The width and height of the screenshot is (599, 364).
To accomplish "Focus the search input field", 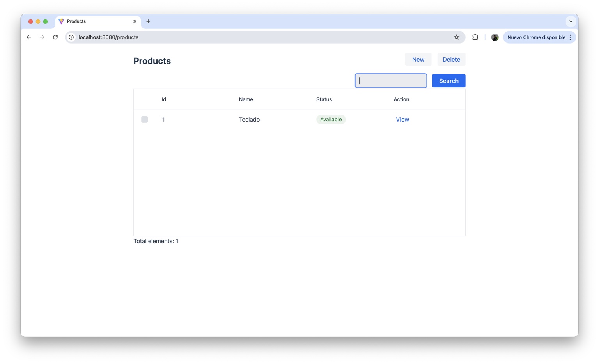I will pos(390,80).
